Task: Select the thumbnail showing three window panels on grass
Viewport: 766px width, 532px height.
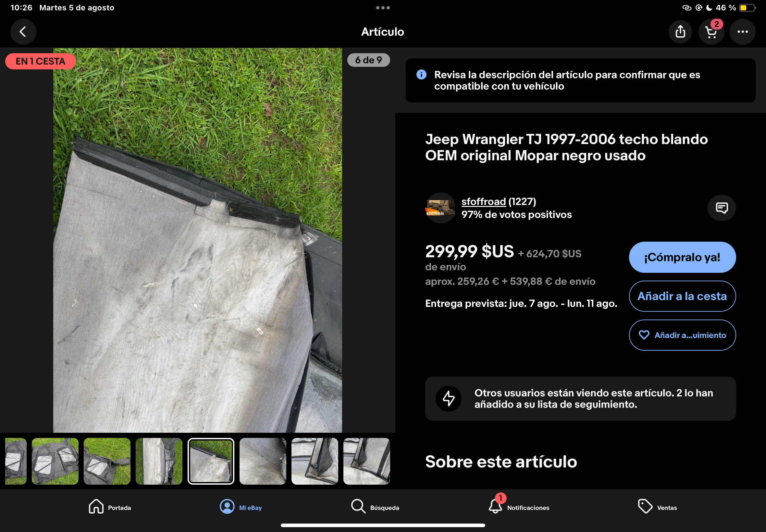Action: (x=55, y=461)
